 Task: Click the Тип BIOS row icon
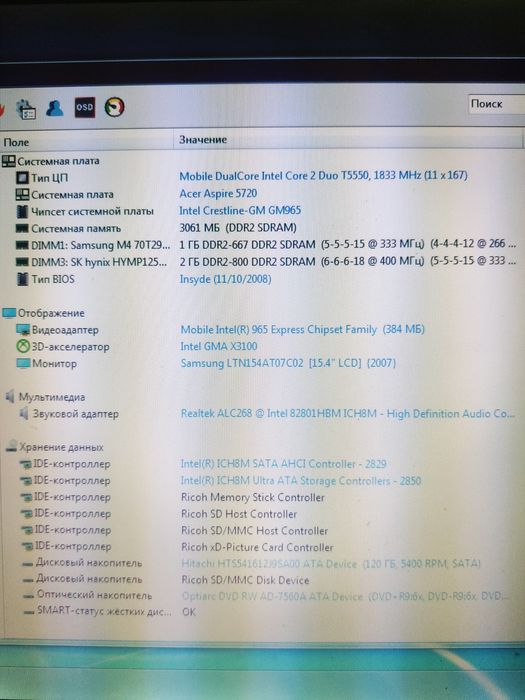22,279
